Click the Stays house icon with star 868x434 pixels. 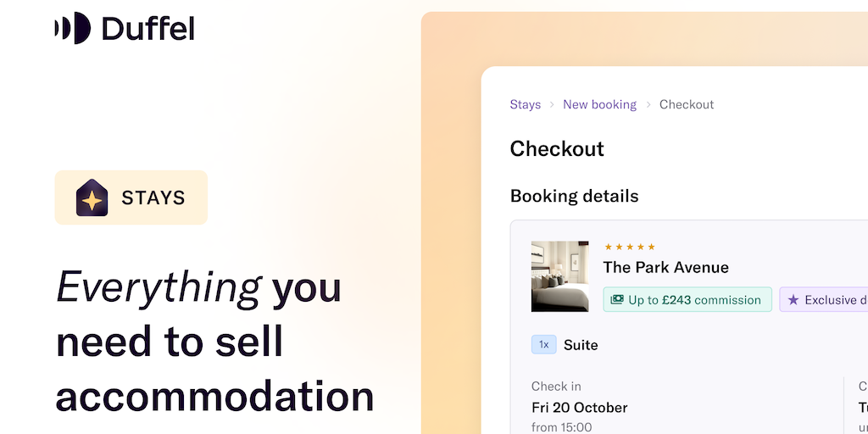pos(92,198)
